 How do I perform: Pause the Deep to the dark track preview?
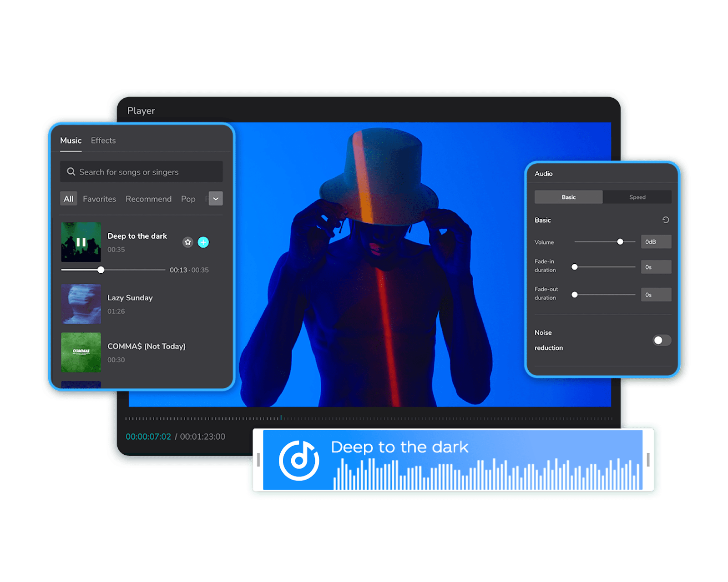81,242
